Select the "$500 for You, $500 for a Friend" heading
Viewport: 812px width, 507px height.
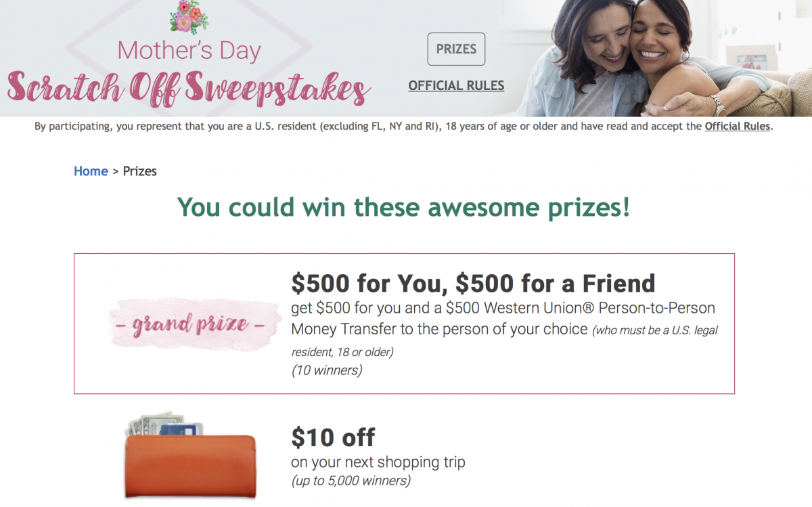click(x=473, y=283)
